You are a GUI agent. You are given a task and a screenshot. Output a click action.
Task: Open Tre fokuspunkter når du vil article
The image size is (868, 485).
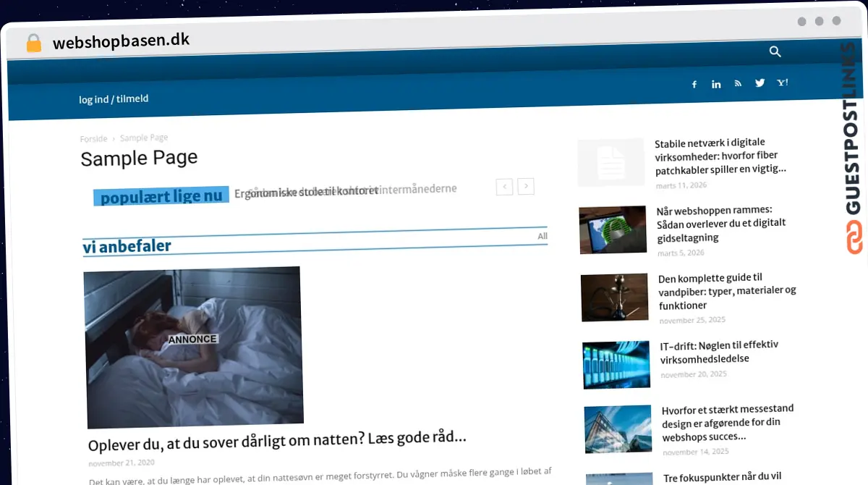pyautogui.click(x=723, y=476)
